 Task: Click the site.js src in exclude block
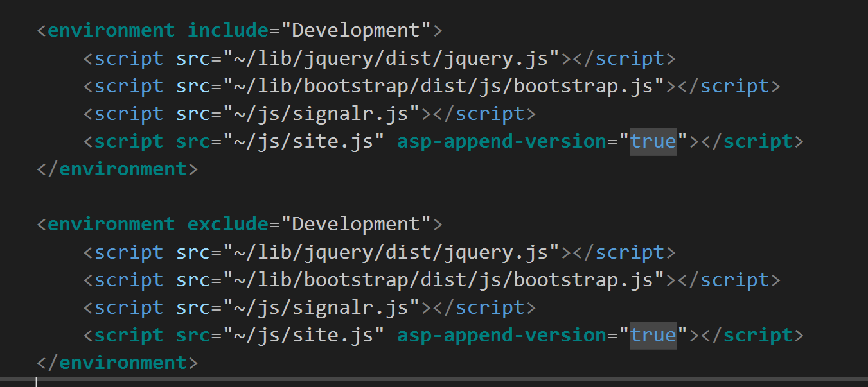coord(302,334)
